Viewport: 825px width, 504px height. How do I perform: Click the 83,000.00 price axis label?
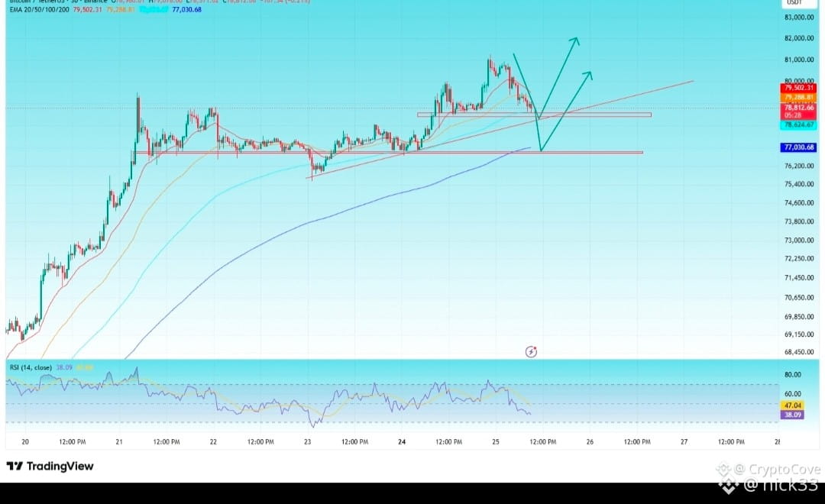click(799, 18)
